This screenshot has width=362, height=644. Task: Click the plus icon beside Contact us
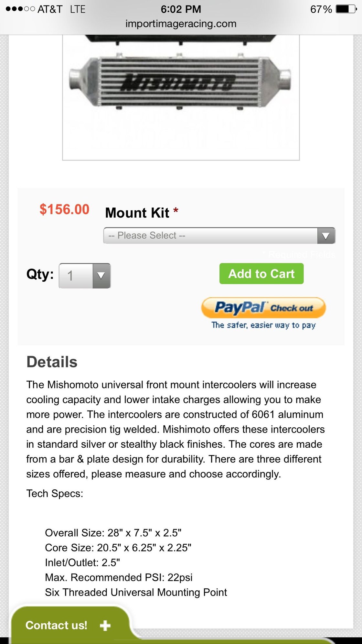click(105, 626)
